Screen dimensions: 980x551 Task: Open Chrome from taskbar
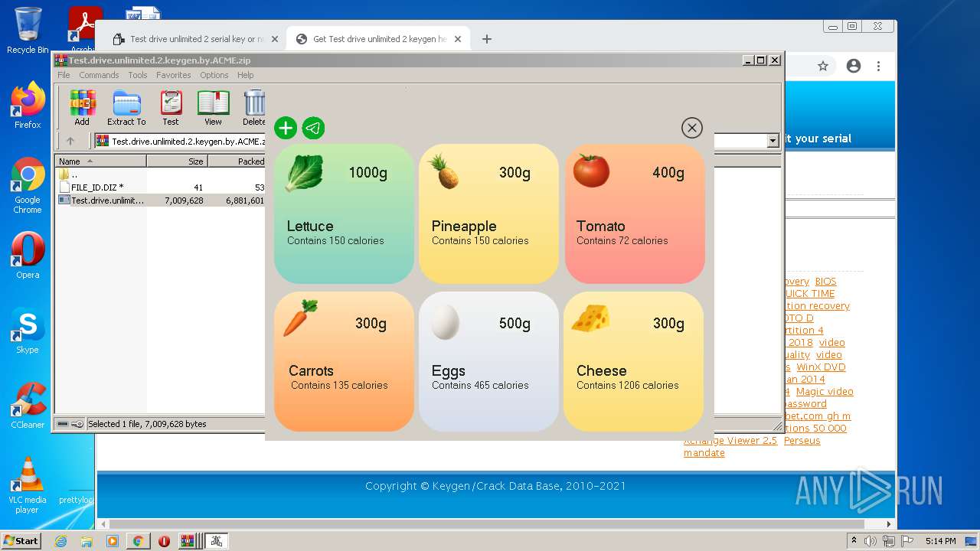(x=138, y=541)
